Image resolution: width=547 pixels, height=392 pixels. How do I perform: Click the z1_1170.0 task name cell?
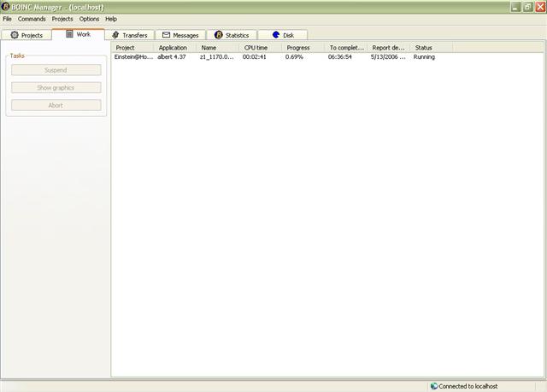tap(216, 57)
